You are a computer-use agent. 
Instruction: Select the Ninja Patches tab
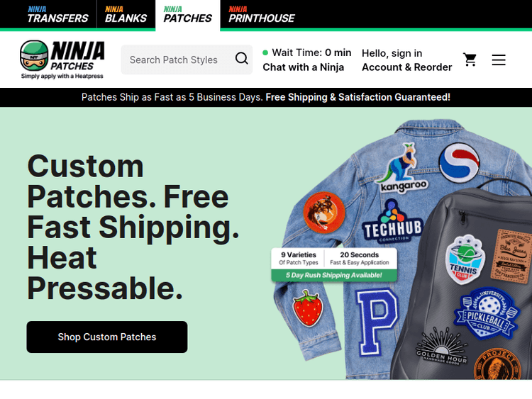pos(188,15)
